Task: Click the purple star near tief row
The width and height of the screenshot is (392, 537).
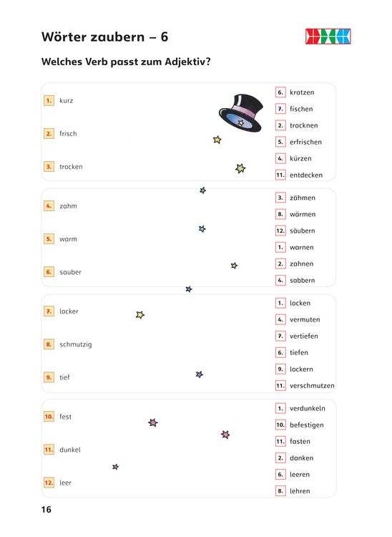Action: (200, 374)
